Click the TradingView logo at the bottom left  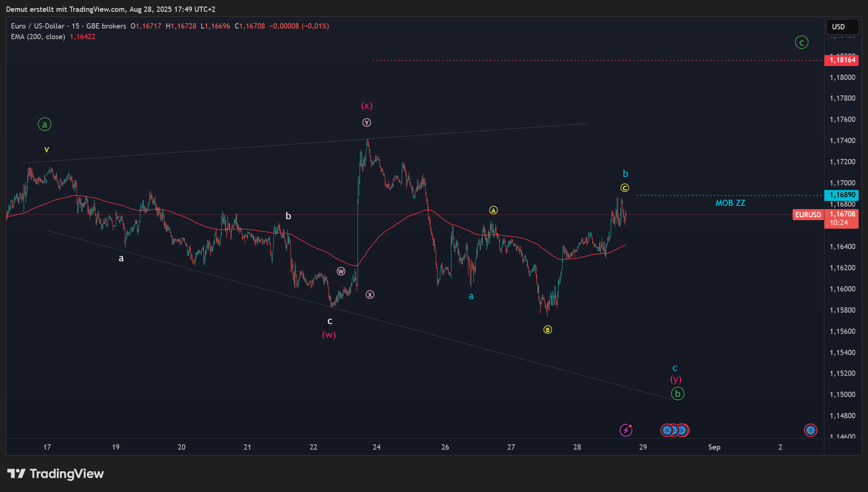coord(56,474)
